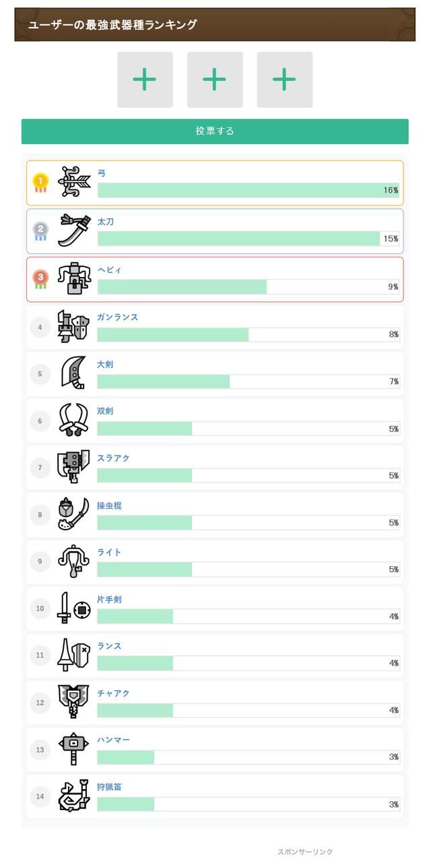
Task: Click the Bow (弓) weapon icon
Action: [74, 182]
